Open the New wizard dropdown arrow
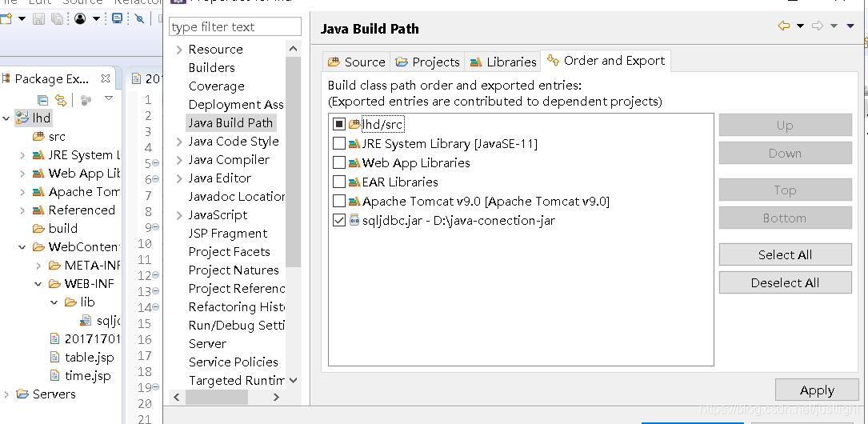The image size is (868, 424). click(22, 19)
